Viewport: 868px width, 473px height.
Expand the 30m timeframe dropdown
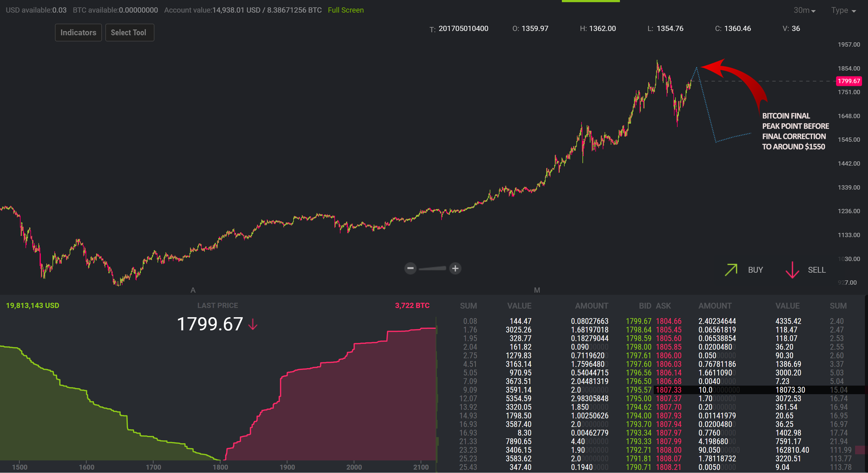[804, 10]
